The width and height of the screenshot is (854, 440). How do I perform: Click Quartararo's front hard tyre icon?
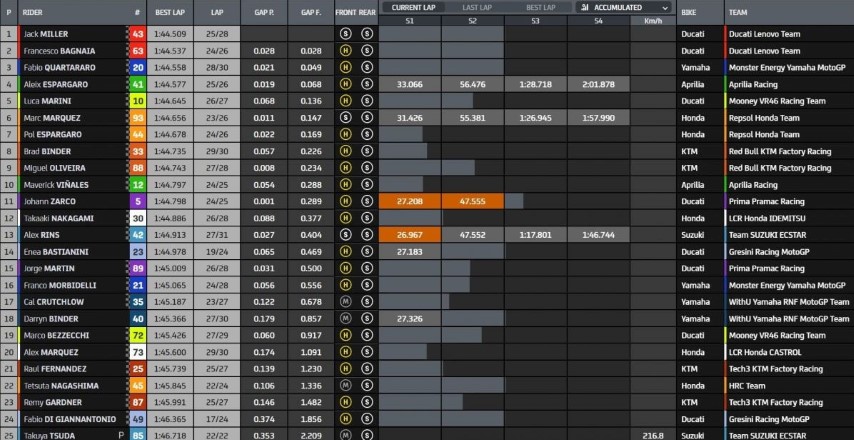(x=345, y=68)
